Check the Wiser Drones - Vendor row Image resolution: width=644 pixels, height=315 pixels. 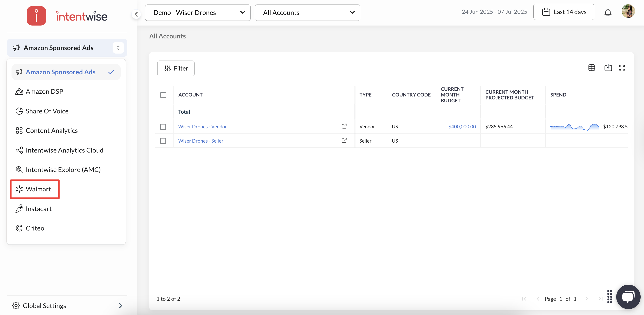coord(163,127)
